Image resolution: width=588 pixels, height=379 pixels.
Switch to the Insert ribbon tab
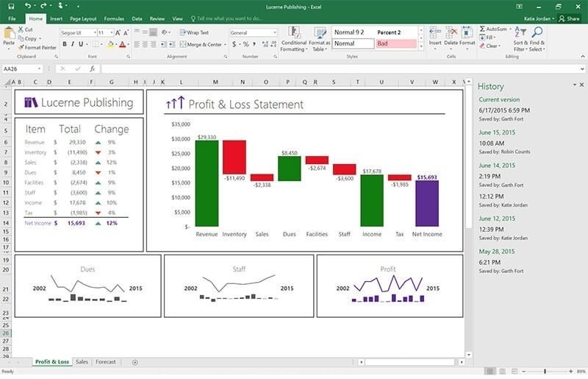pyautogui.click(x=57, y=18)
